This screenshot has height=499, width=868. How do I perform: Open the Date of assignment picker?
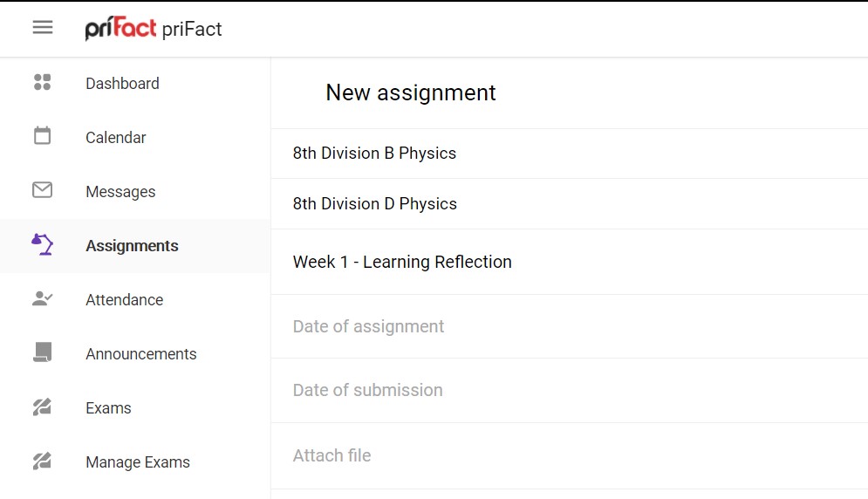coord(569,326)
